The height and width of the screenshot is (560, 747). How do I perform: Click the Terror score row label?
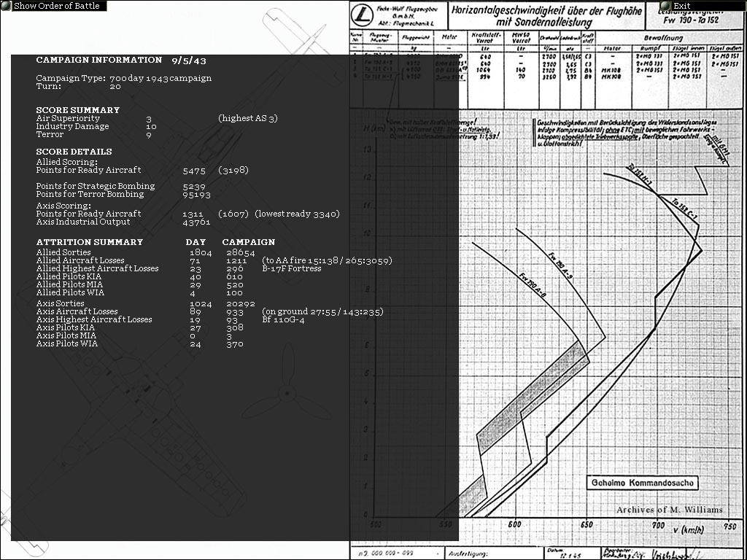(x=50, y=134)
